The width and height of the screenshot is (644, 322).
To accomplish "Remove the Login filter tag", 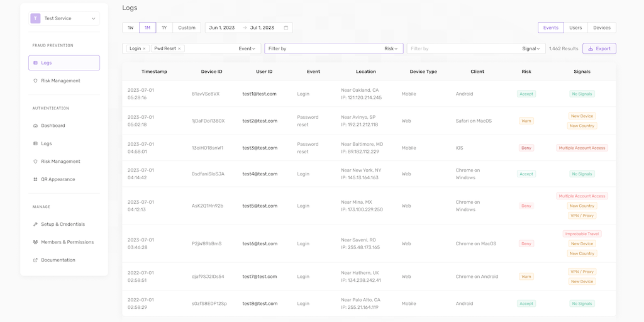I will (144, 48).
